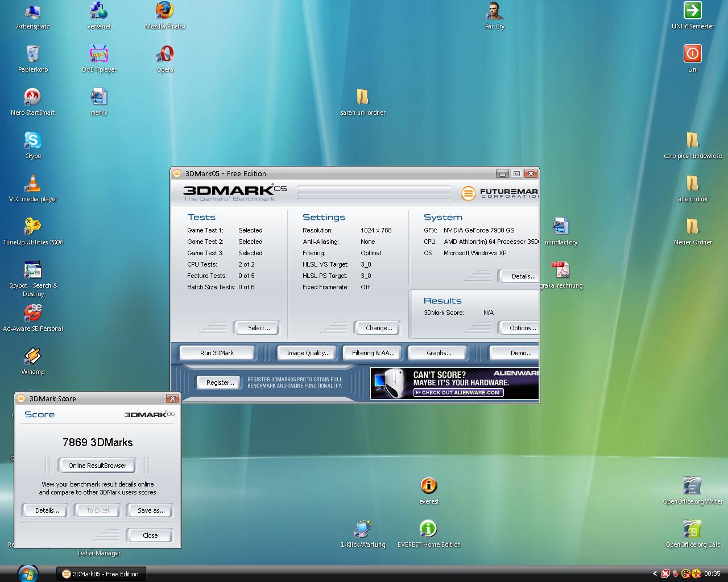Screen dimensions: 728x582
Task: Launch VLC media player icon
Action: 33,189
